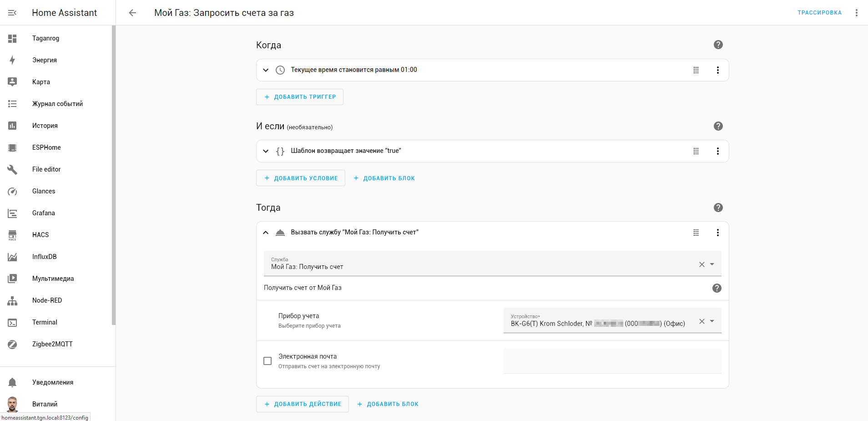Click help icon next to Получить счет description
Screen dimensions: 868x421
click(x=717, y=288)
